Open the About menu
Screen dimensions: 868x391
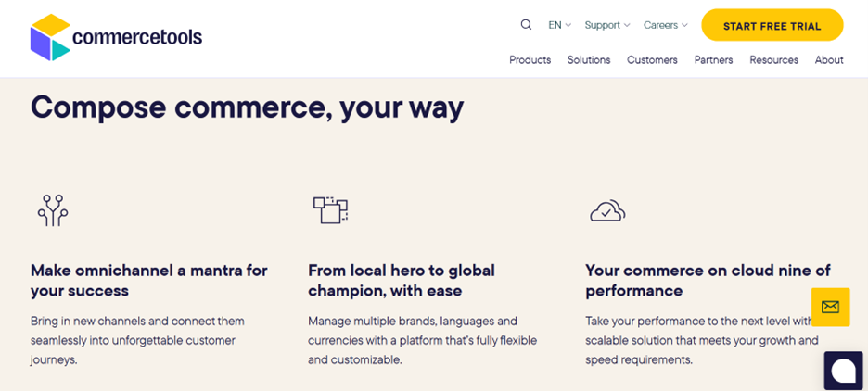coord(829,60)
